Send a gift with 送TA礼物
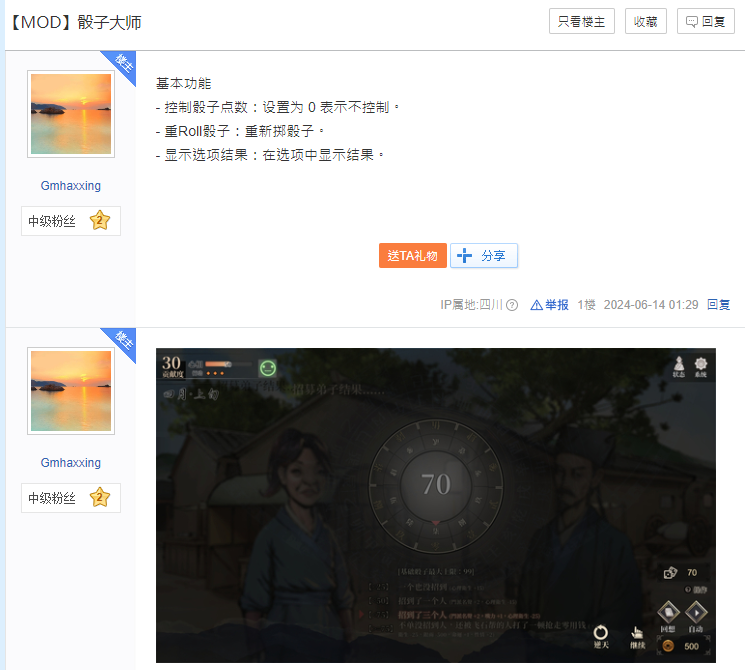 point(413,256)
